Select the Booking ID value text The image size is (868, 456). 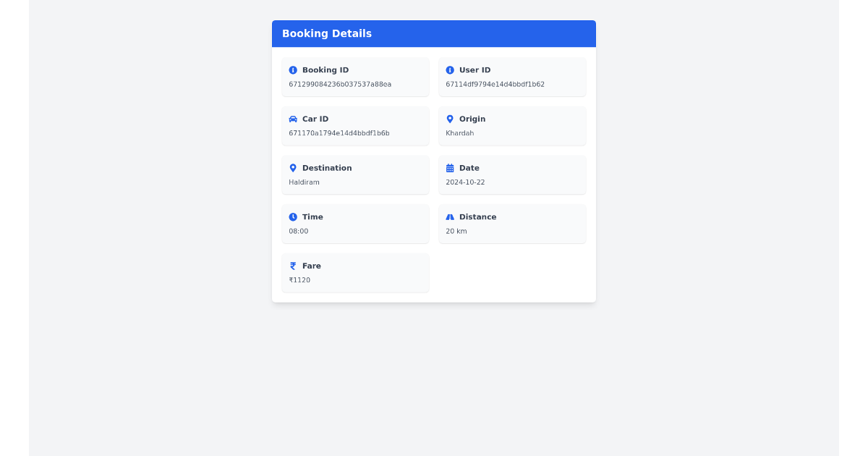point(340,84)
